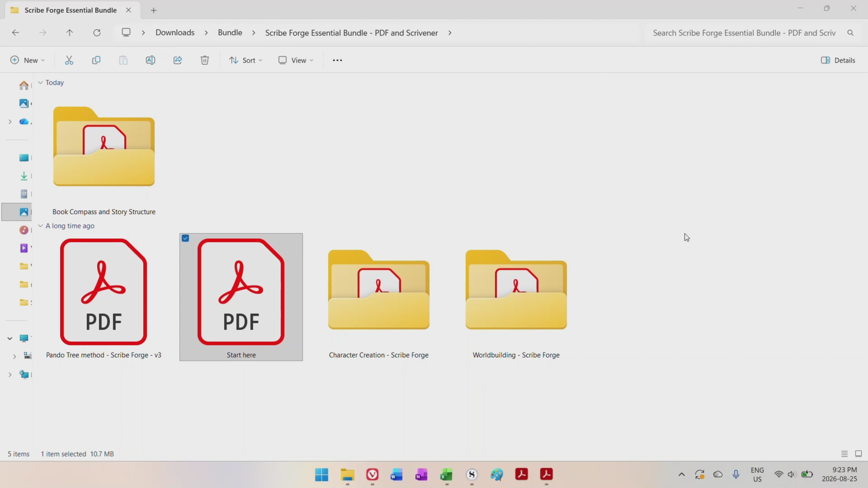Switch to thumbnails view in status bar
Image resolution: width=868 pixels, height=488 pixels.
click(859, 454)
